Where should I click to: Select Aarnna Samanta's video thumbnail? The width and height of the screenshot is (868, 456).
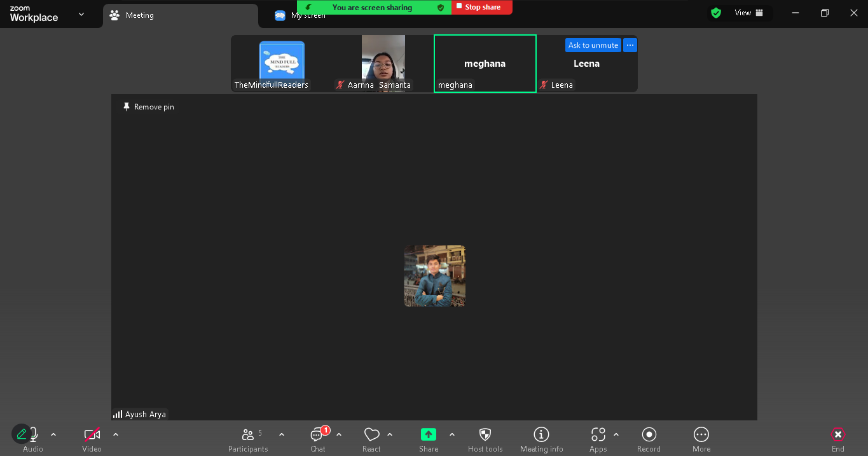pos(383,64)
